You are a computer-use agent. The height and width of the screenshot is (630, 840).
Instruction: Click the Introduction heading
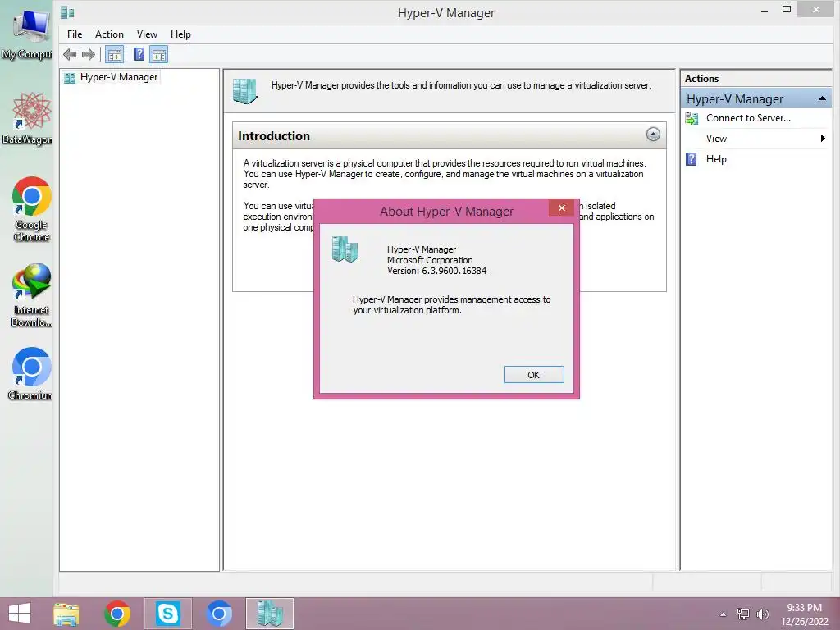click(x=274, y=136)
